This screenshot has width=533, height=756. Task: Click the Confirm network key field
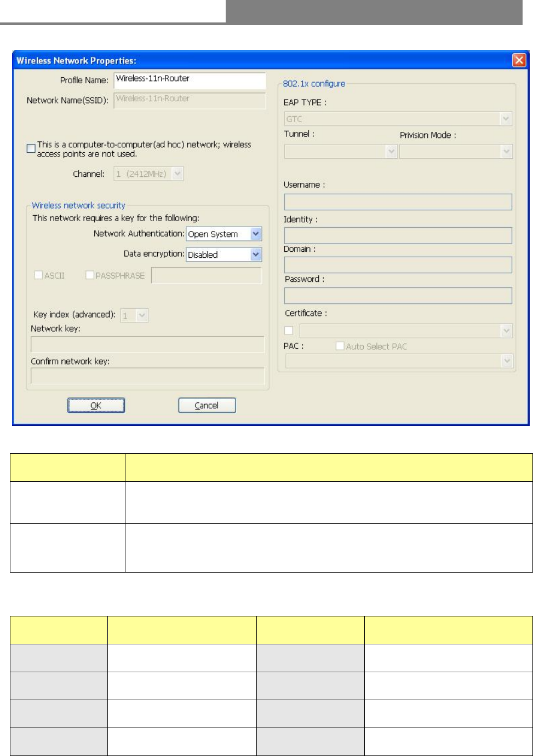click(x=147, y=376)
